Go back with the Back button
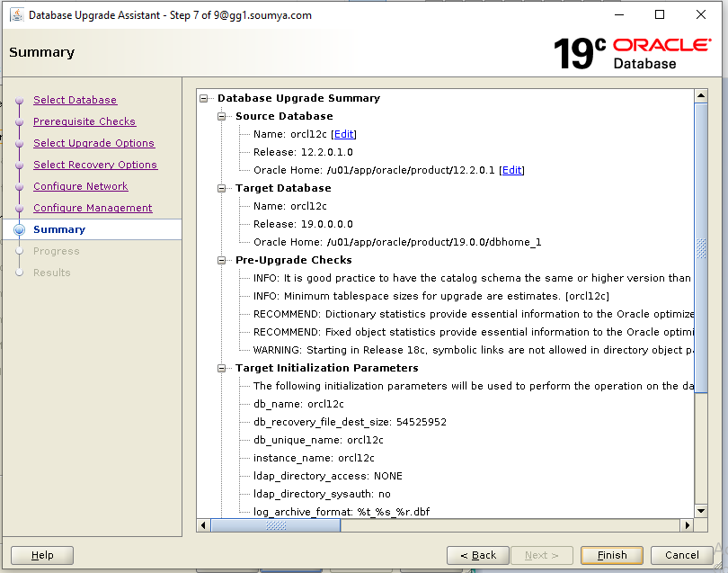This screenshot has height=573, width=728. pos(478,555)
